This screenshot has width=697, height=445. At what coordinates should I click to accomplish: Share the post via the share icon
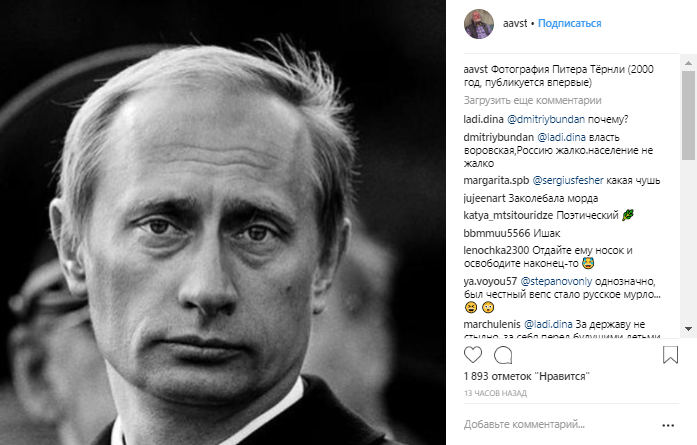531,355
